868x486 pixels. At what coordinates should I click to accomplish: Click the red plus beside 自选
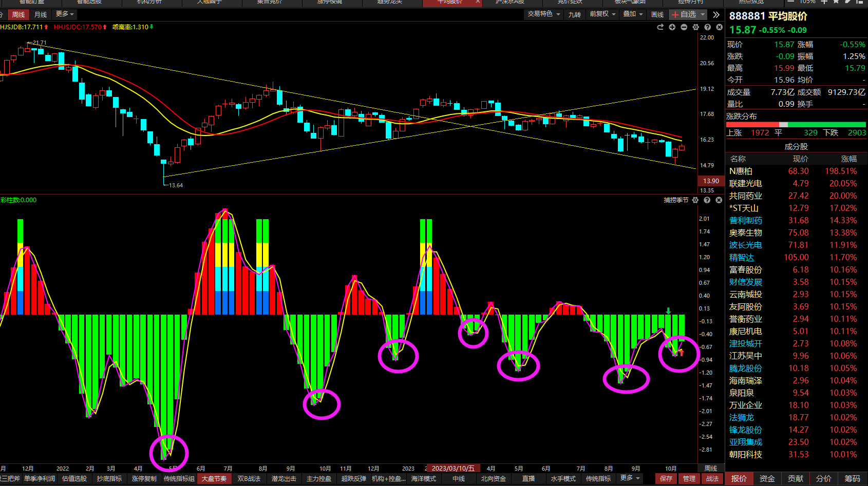[x=675, y=14]
